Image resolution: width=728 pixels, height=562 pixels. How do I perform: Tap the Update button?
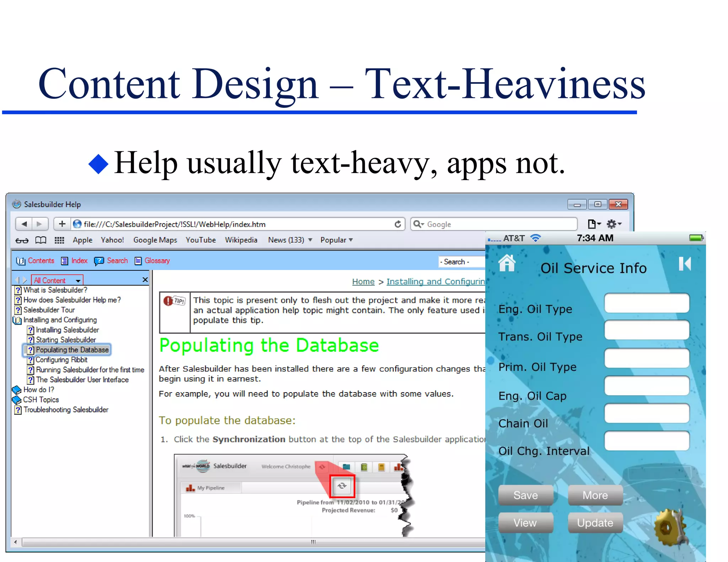[595, 523]
